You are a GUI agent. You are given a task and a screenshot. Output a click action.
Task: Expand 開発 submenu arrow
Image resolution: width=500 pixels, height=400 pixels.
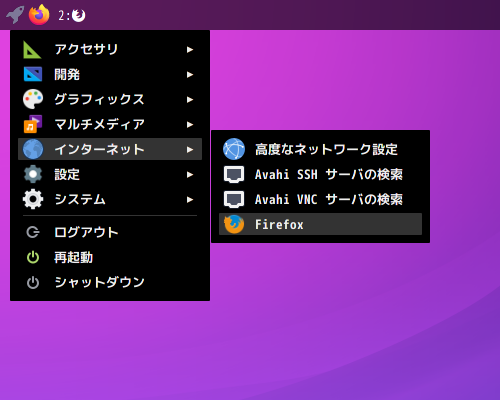tap(190, 75)
